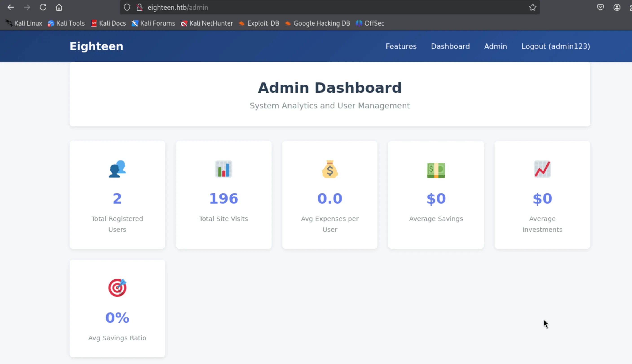Click the Eighteen brand logo
Image resolution: width=632 pixels, height=364 pixels.
(x=96, y=46)
